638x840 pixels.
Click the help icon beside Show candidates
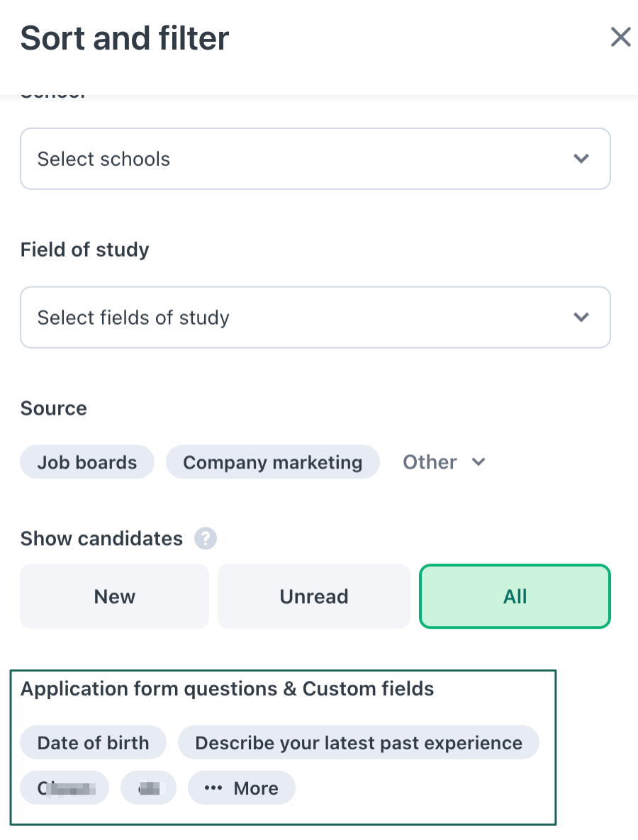pyautogui.click(x=206, y=539)
